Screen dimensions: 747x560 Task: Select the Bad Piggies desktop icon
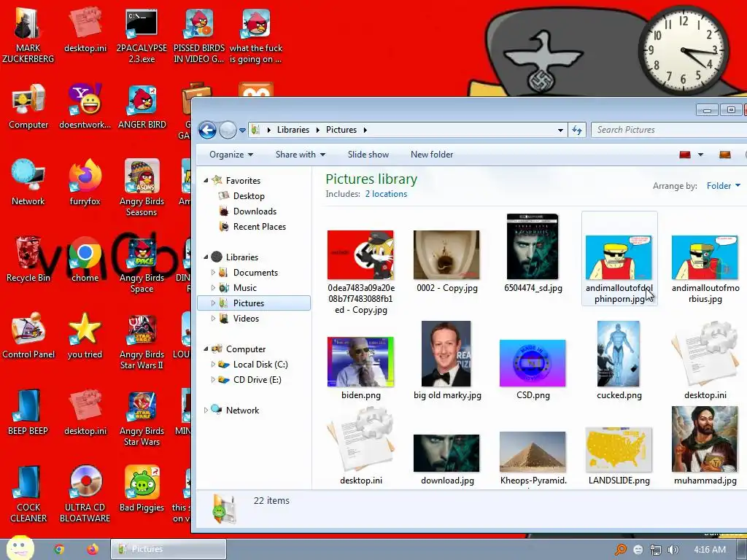(x=142, y=489)
